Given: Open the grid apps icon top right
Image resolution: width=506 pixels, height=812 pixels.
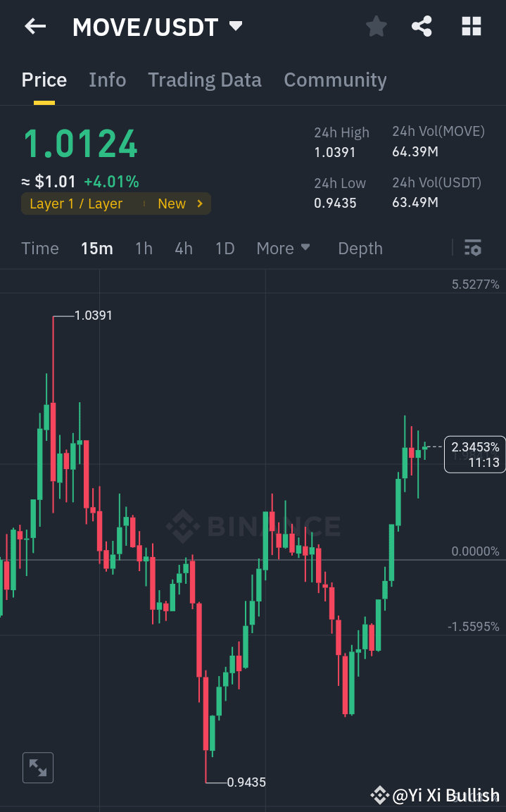Looking at the screenshot, I should pyautogui.click(x=470, y=26).
